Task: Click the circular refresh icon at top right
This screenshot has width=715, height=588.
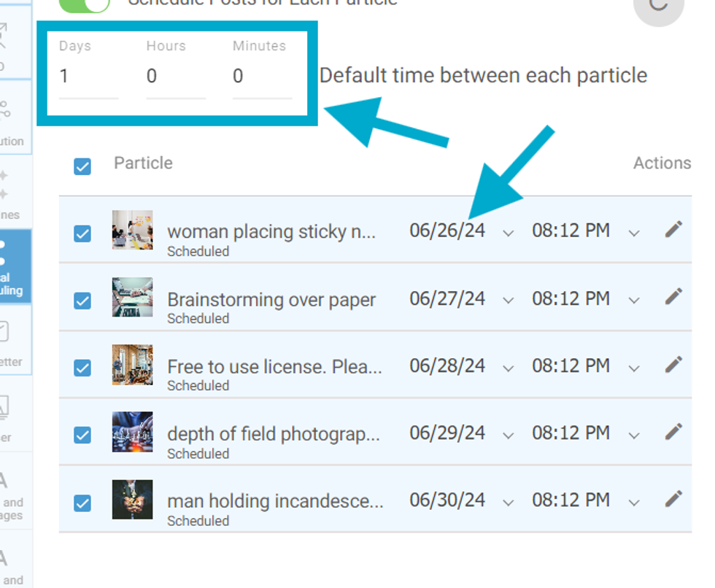Action: click(658, 6)
